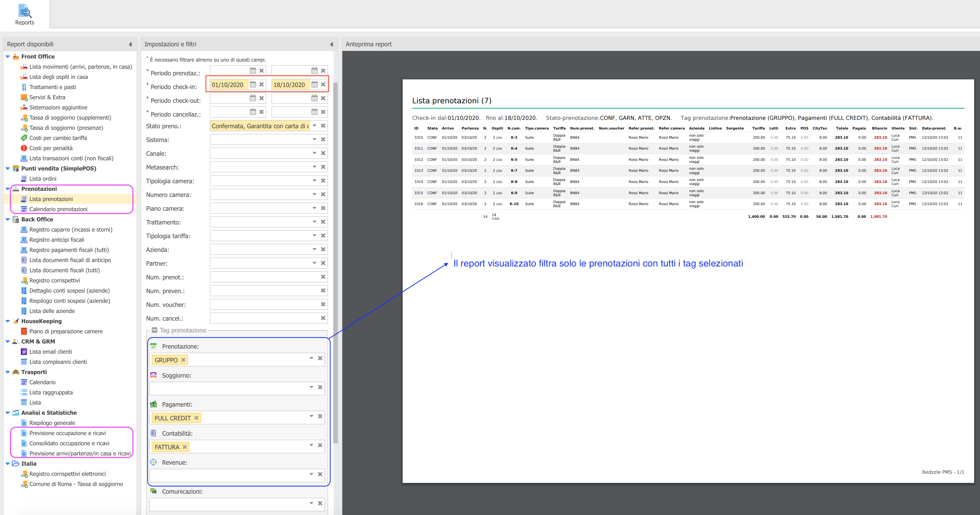Select Calendario prenotazioni report
This screenshot has width=980, height=515.
[58, 209]
